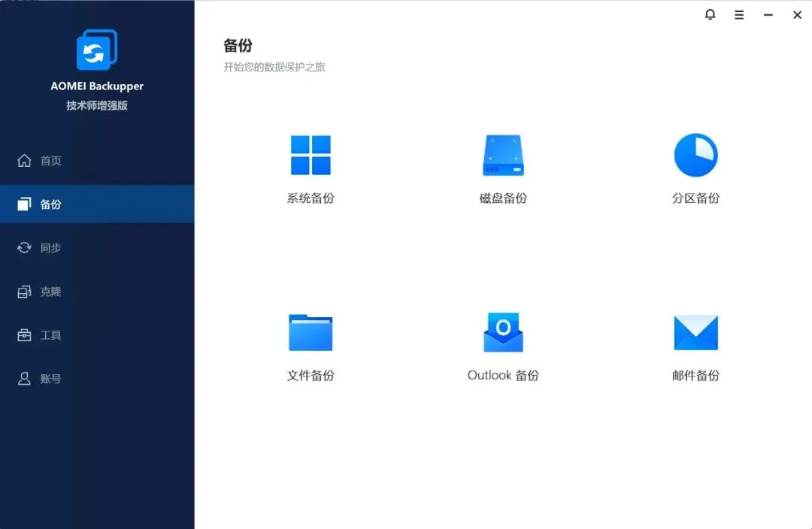Click the clone icon beside 克隆
Screen dimensions: 812x529
click(x=24, y=292)
